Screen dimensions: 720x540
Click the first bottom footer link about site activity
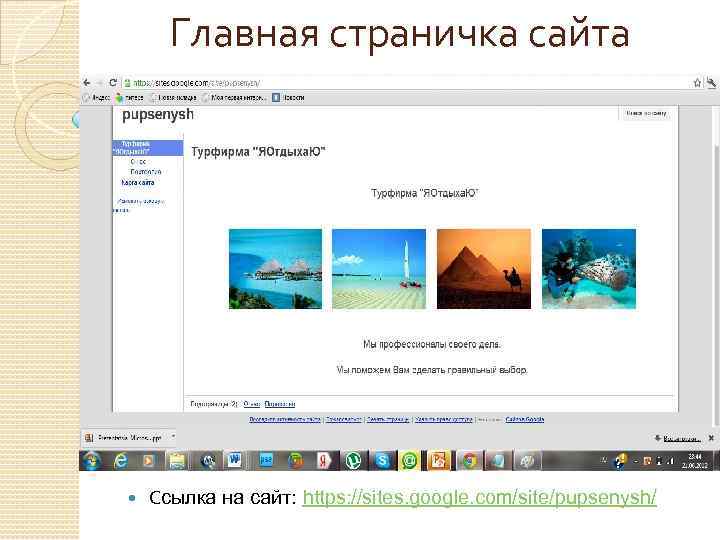coord(285,419)
